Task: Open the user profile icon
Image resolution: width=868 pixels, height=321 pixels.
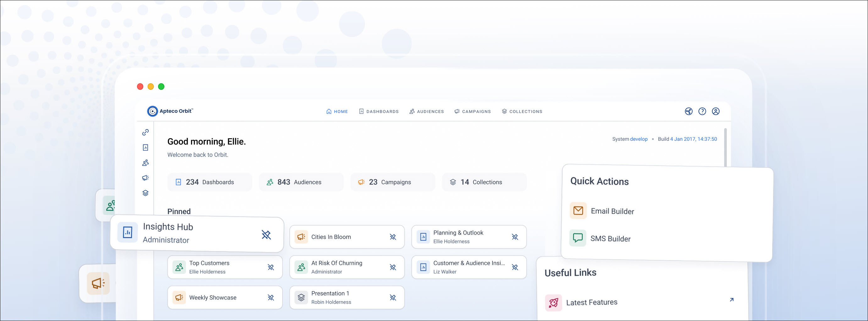Action: (x=715, y=111)
